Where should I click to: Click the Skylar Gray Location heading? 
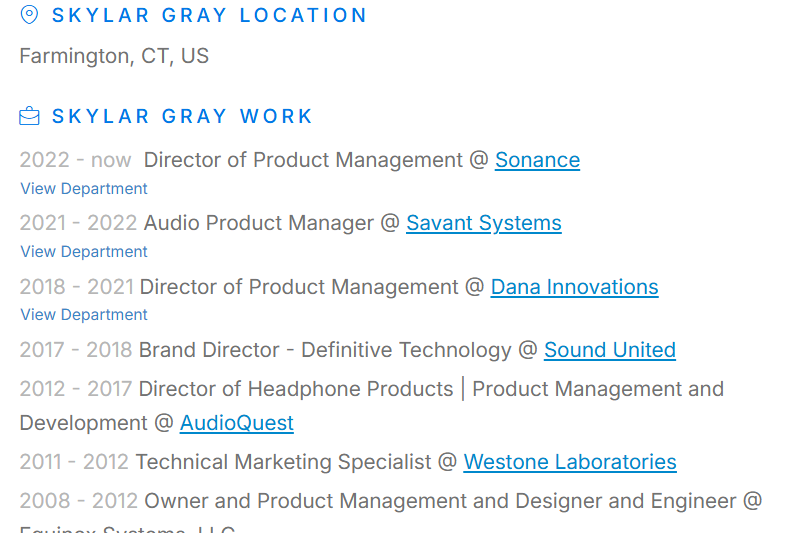tap(209, 16)
